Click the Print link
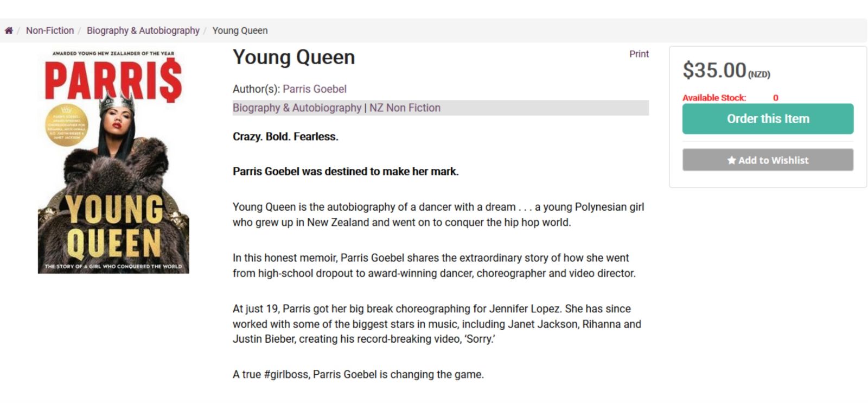This screenshot has width=868, height=403. (x=639, y=54)
